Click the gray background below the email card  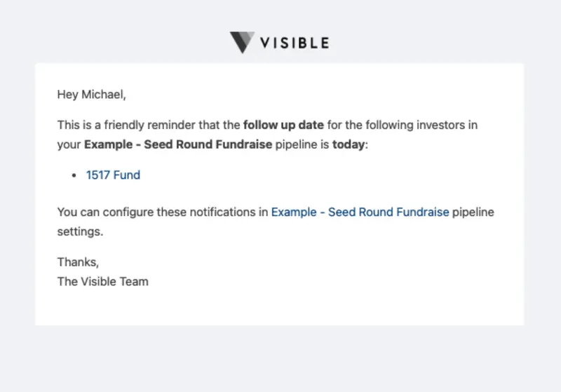[280, 358]
